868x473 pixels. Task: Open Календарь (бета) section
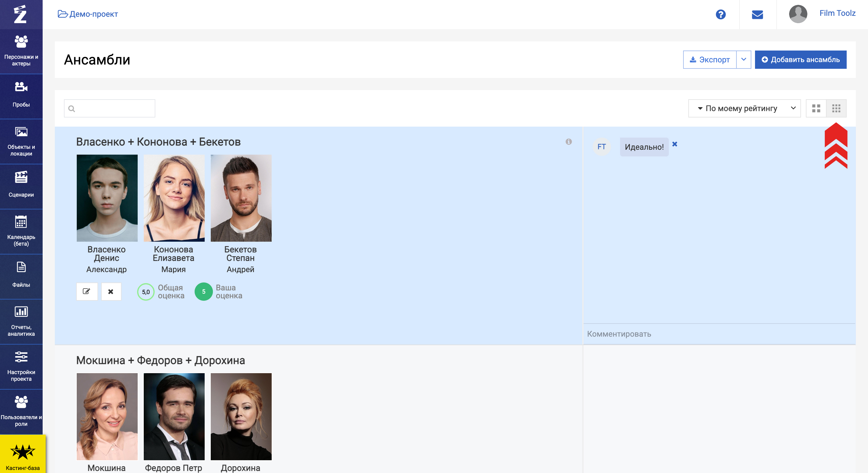(21, 232)
